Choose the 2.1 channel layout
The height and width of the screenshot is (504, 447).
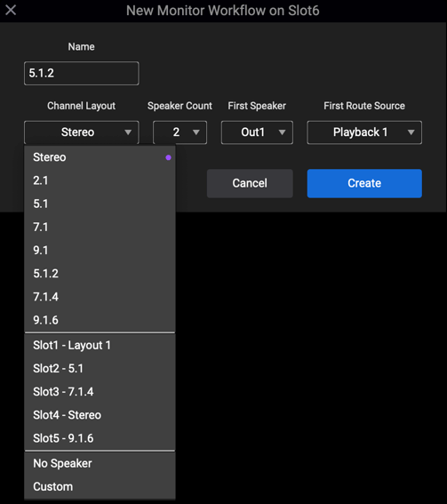point(100,180)
